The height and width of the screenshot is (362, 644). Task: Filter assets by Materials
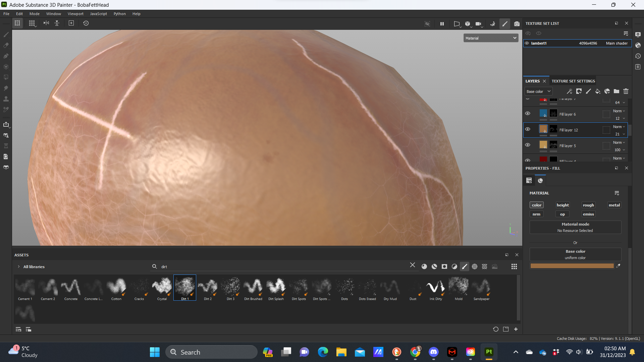[x=424, y=266]
